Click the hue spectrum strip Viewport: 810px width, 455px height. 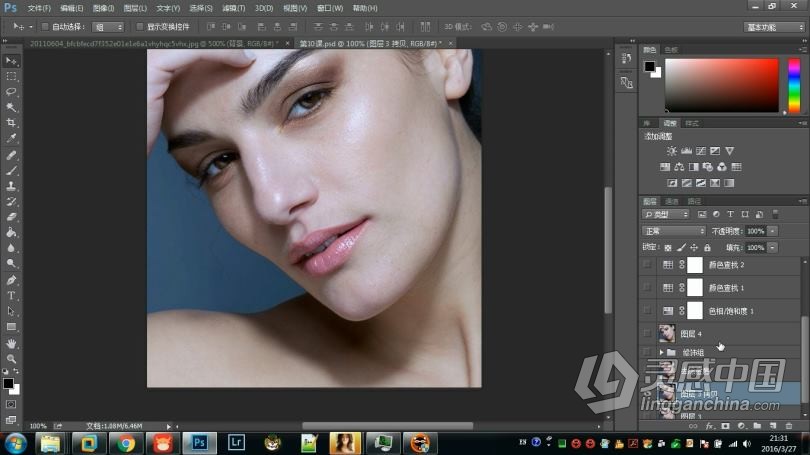pos(794,85)
